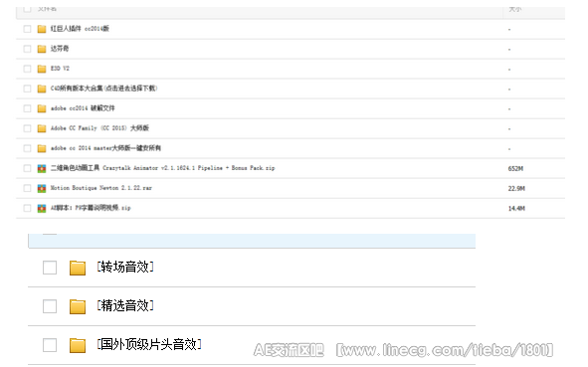Click archive icon of Motion Boutique Newton rar
Screen dimensions: 588x367
click(42, 188)
